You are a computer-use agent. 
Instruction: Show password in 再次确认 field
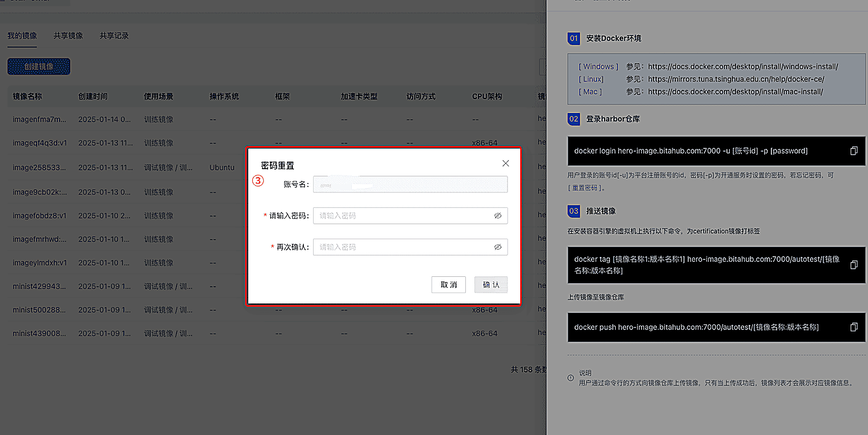point(498,247)
